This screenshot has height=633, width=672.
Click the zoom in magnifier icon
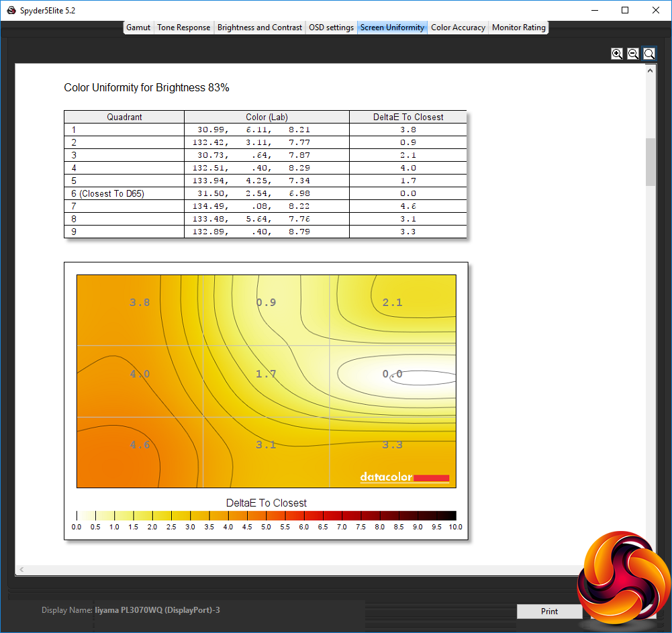pyautogui.click(x=617, y=54)
